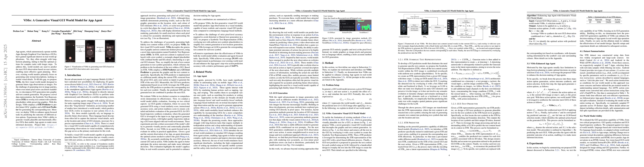Image resolution: width=644 pixels, height=167 pixels.
Task: Click the '2. Related Works' heading
Action: [202, 72]
